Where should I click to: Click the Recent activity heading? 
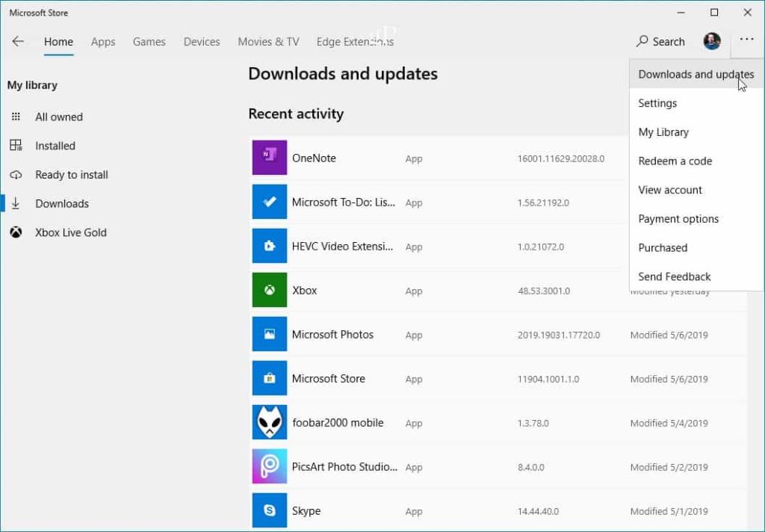[x=296, y=114]
